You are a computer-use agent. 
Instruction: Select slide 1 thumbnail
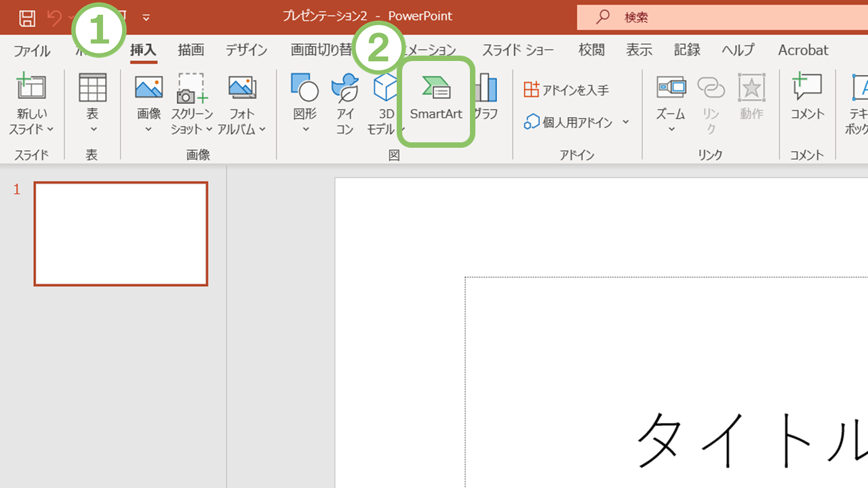[121, 234]
